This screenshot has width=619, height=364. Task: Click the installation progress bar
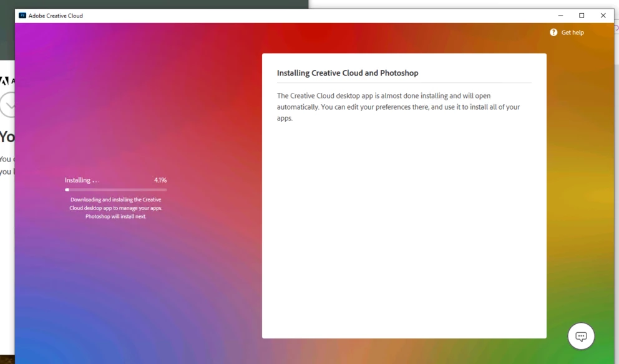(x=115, y=189)
